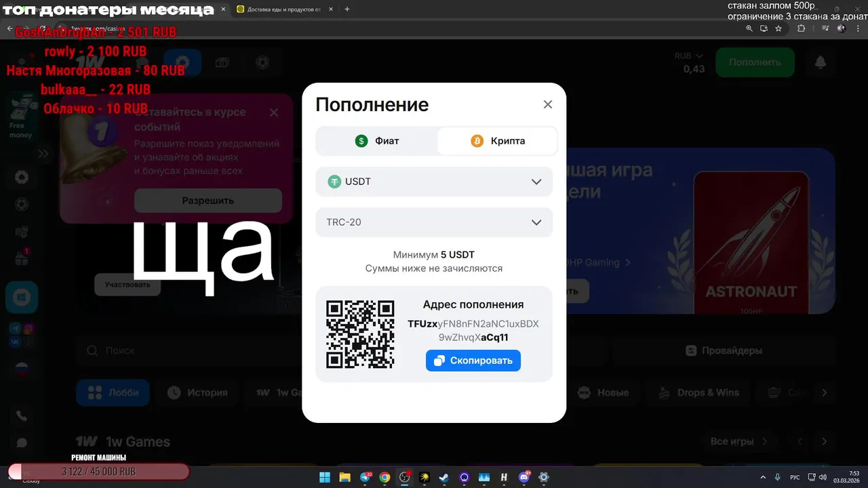Open the Windows Start menu
The image size is (868, 488).
click(x=325, y=477)
